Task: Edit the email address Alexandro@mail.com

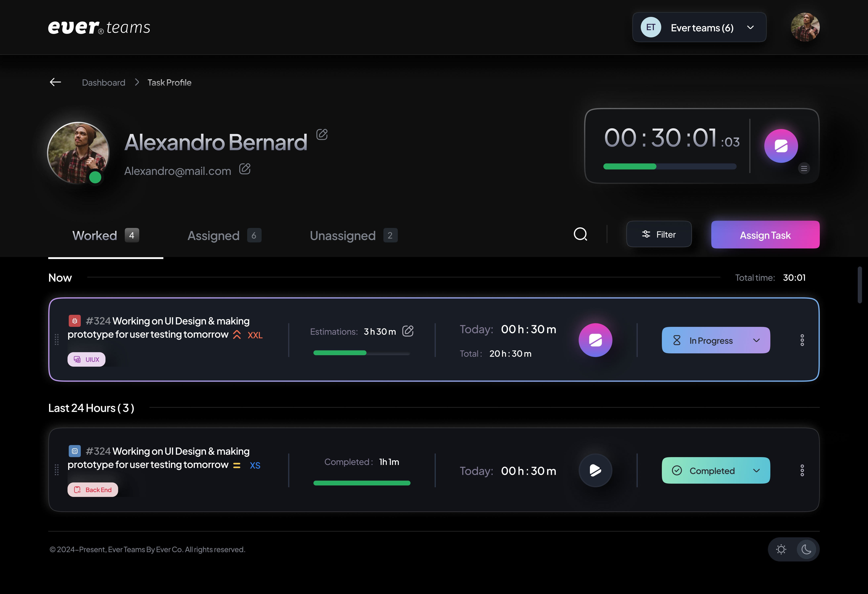Action: point(245,169)
